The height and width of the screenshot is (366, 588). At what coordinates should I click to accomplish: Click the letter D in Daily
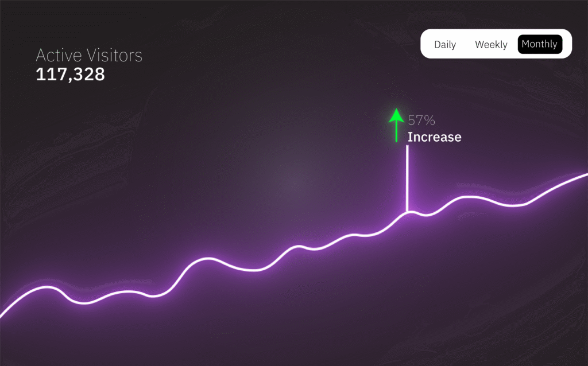437,45
